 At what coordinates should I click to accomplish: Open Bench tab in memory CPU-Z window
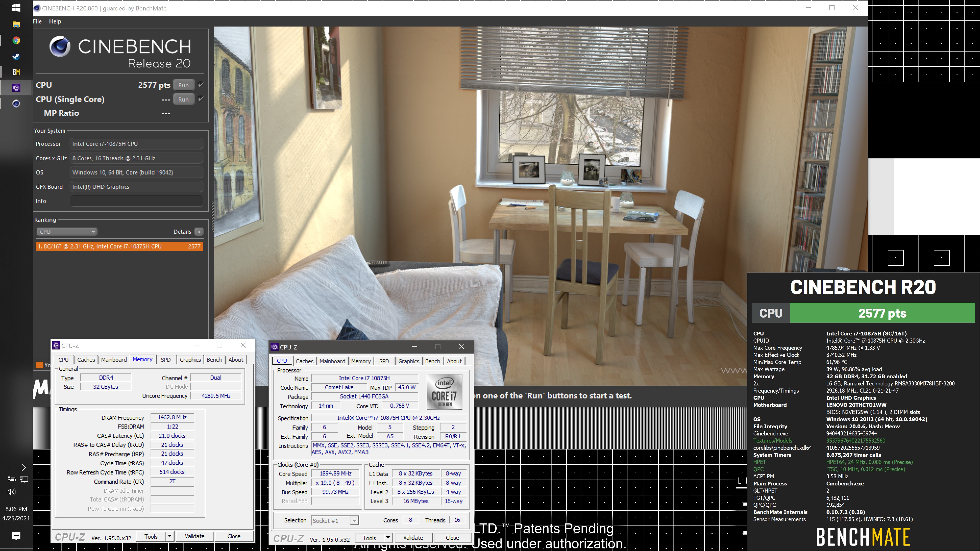(x=214, y=359)
